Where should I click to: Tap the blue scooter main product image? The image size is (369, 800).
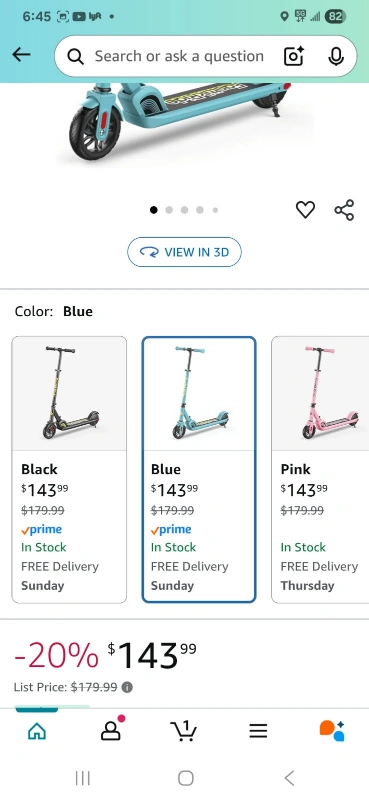184,122
